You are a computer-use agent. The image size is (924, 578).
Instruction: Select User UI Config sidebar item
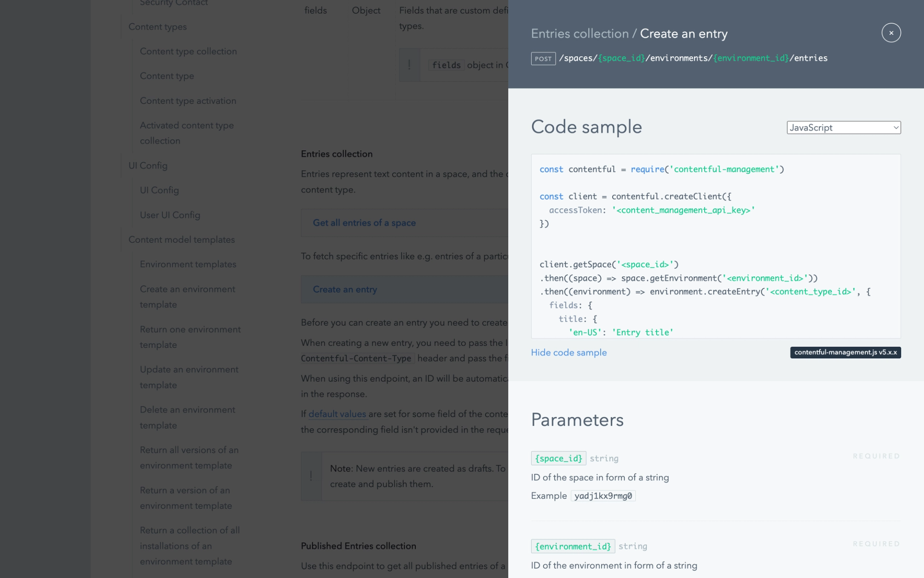pos(170,215)
